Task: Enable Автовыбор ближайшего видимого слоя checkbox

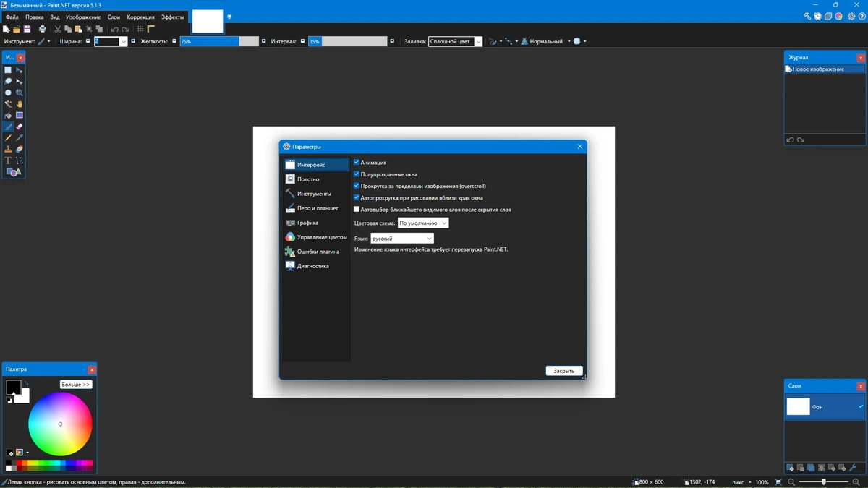Action: tap(357, 209)
